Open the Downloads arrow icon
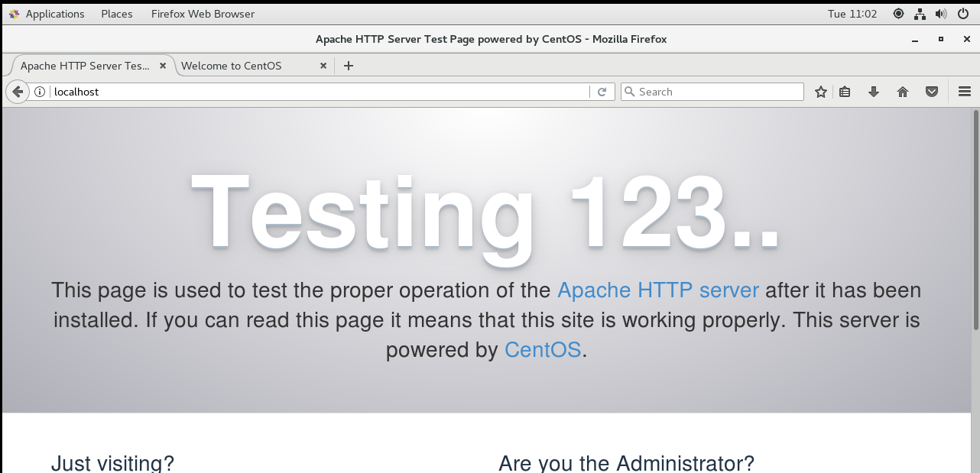The width and height of the screenshot is (980, 473). tap(874, 92)
